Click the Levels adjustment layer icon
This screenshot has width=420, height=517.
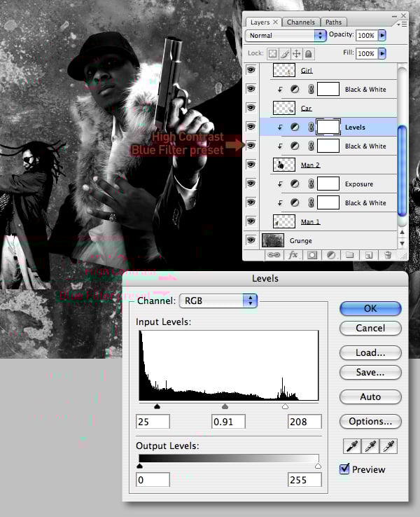295,127
